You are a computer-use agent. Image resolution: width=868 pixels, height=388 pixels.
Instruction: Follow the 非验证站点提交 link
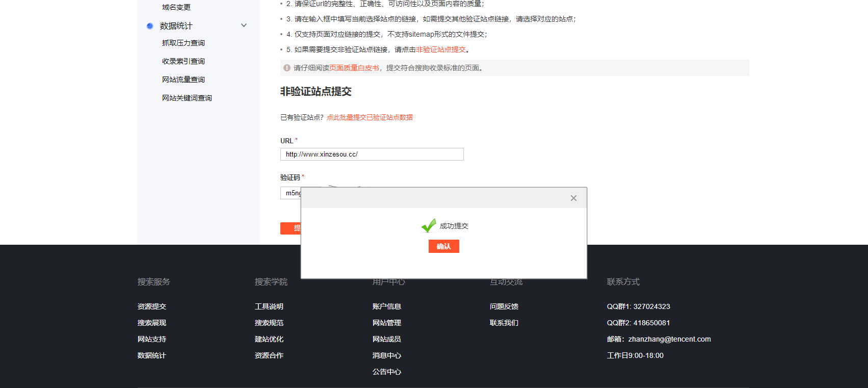[x=441, y=49]
